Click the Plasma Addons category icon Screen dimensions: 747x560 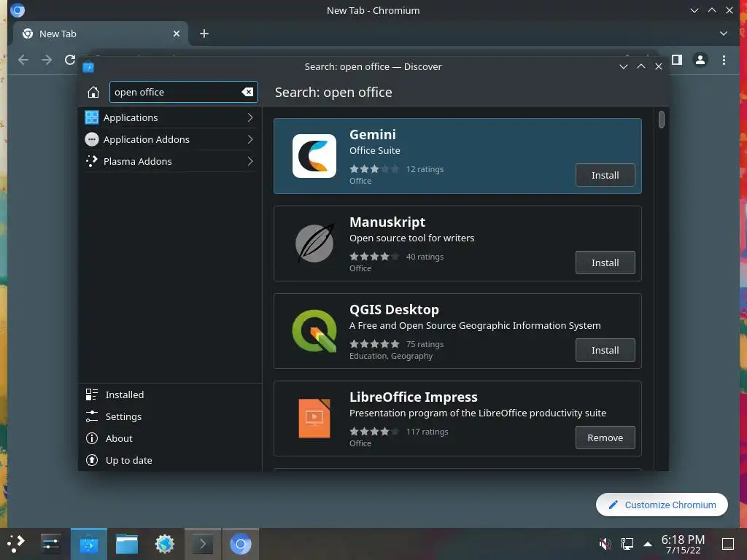(91, 161)
